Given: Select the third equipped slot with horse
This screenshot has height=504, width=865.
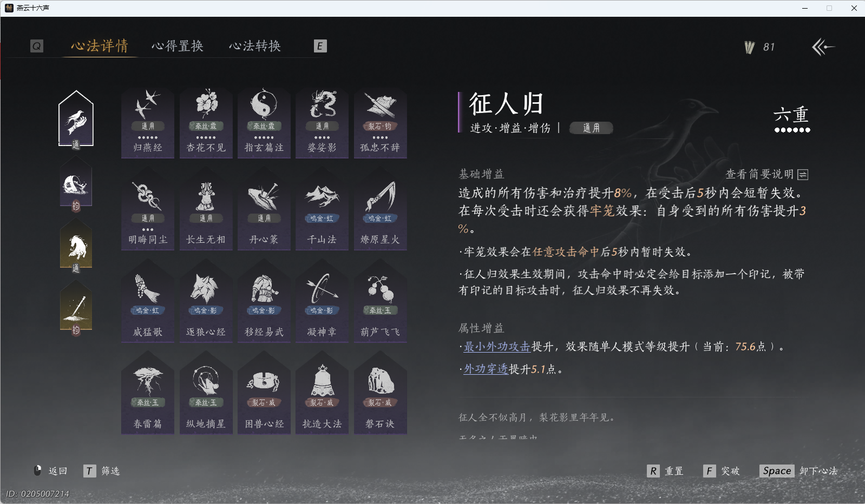Looking at the screenshot, I should (76, 247).
